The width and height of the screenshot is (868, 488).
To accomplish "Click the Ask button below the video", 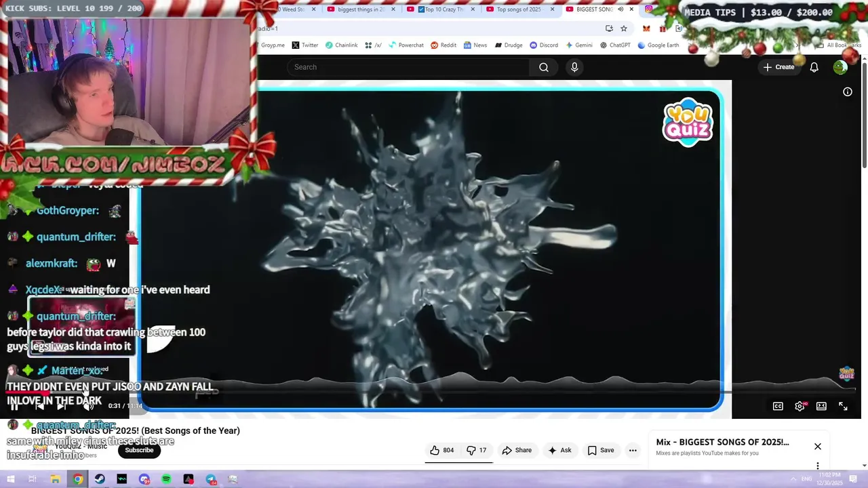I will [560, 450].
